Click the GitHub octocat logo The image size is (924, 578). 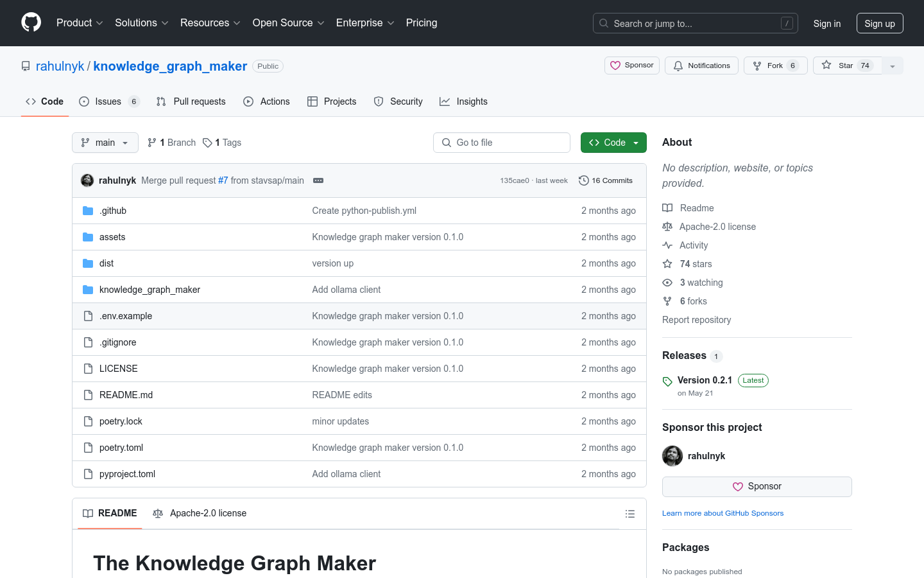click(x=31, y=23)
